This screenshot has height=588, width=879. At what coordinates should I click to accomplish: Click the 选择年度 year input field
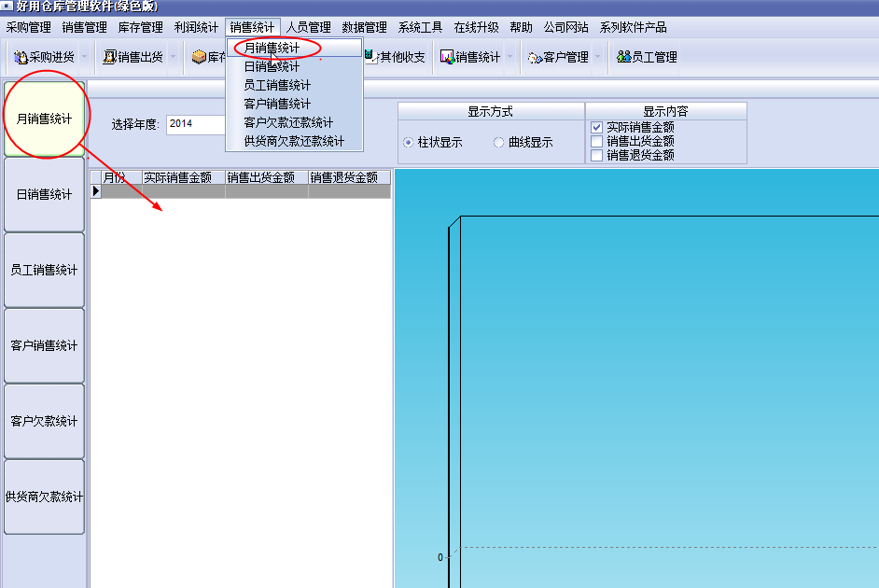coord(196,124)
